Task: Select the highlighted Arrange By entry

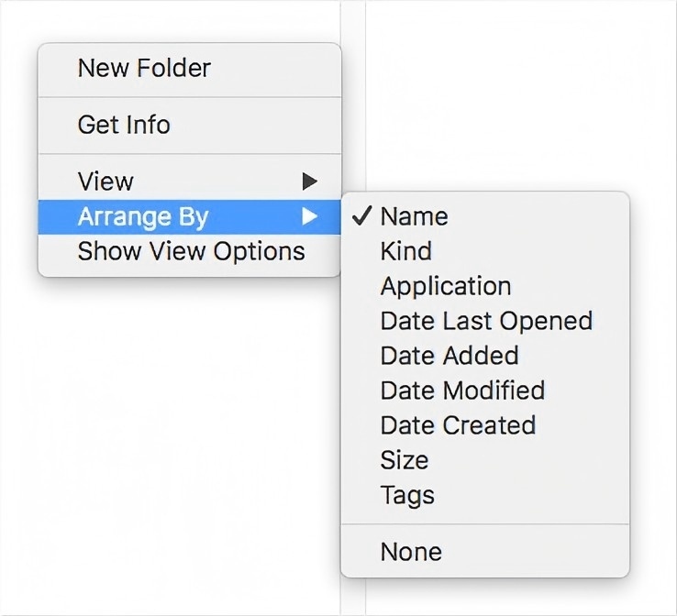Action: pyautogui.click(x=143, y=217)
